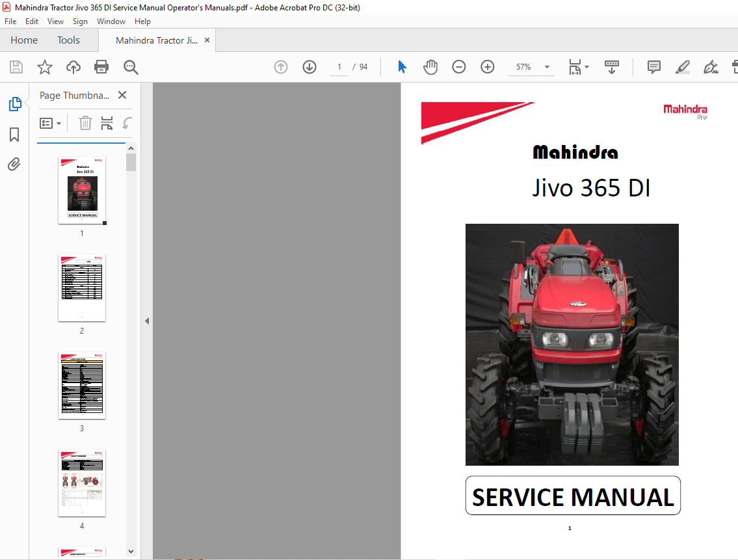738x560 pixels.
Task: Select page 3 thumbnail
Action: 82,385
